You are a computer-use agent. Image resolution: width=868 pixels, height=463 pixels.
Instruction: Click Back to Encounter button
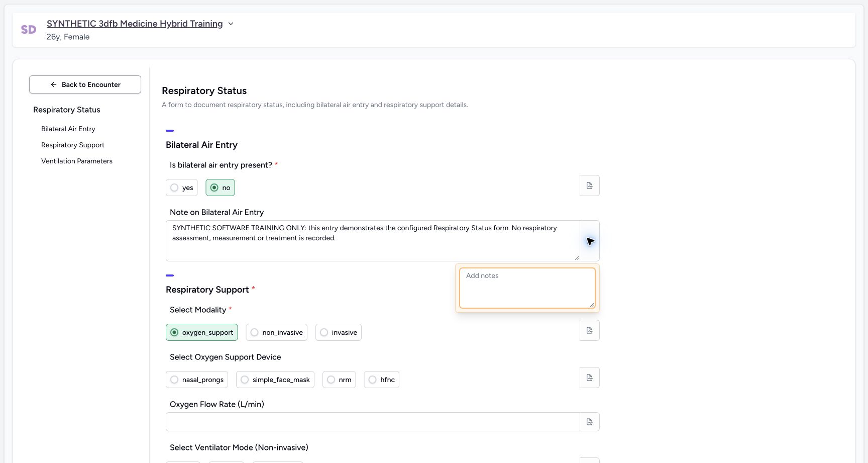85,84
